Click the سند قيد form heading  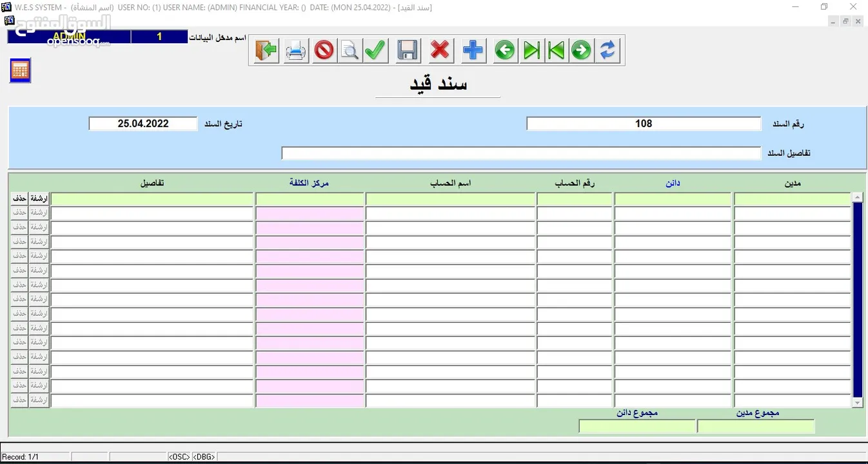pyautogui.click(x=439, y=84)
